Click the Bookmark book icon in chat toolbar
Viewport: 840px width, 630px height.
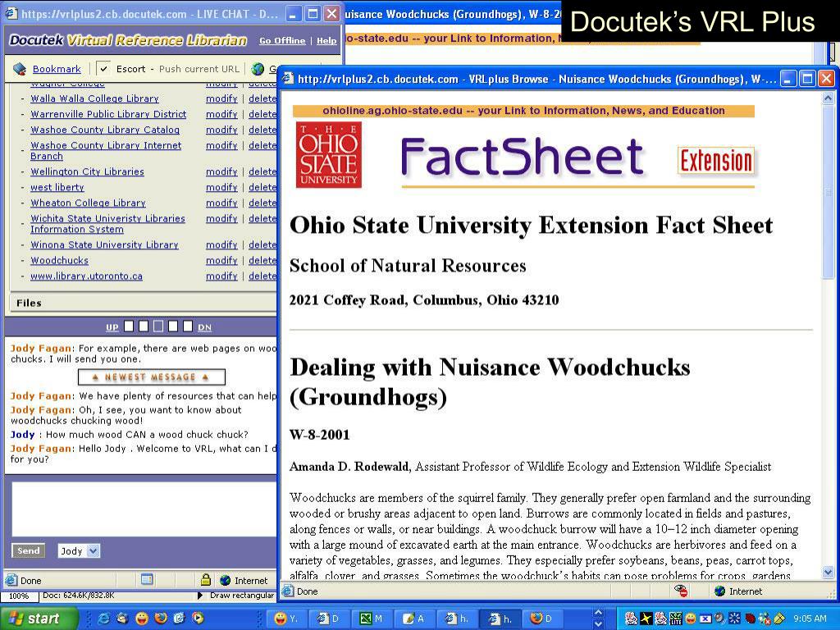(x=20, y=69)
